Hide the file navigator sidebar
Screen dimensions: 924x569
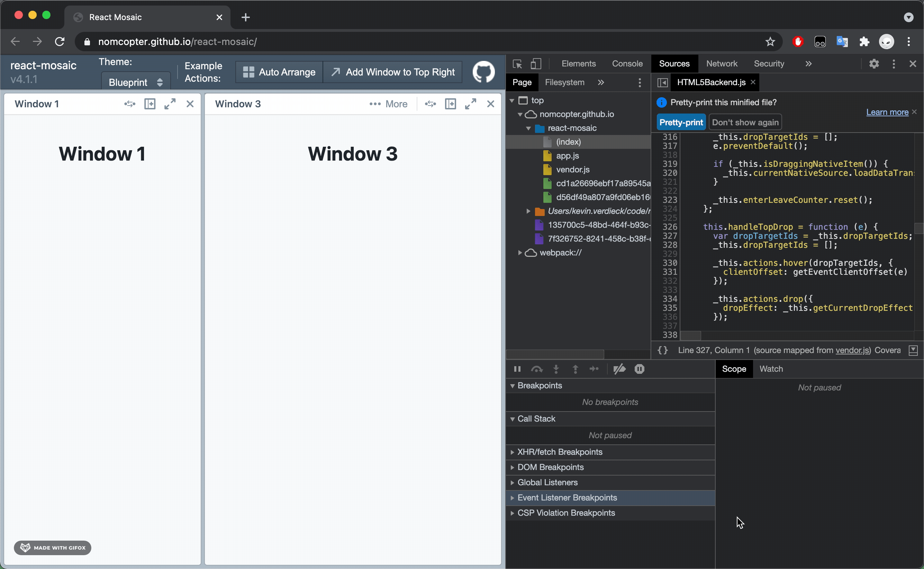click(662, 82)
